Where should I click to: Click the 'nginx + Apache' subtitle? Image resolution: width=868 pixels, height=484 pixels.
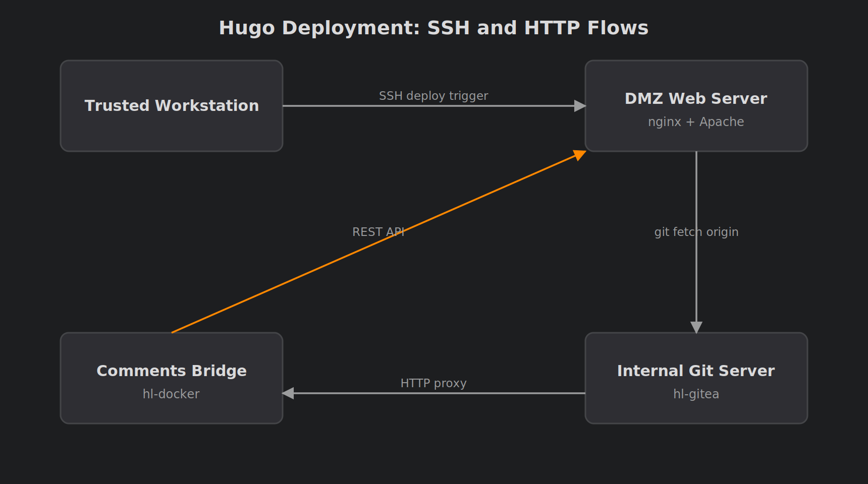tap(696, 122)
